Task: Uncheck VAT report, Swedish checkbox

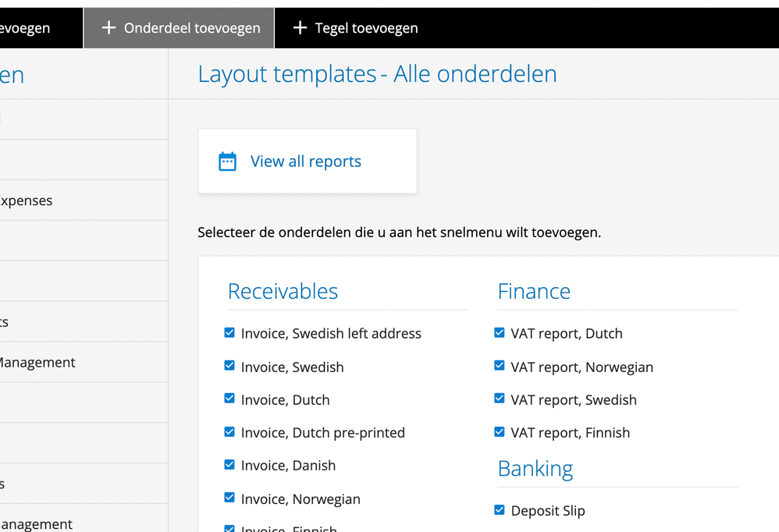Action: point(500,399)
